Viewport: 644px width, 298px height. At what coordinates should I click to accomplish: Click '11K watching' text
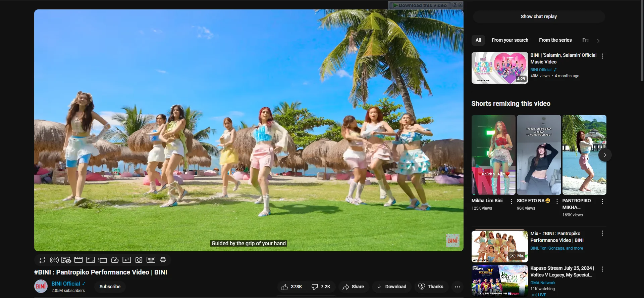[542, 289]
